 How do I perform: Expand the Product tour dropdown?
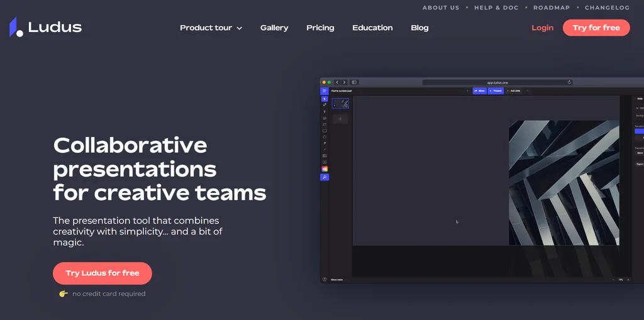click(x=211, y=28)
